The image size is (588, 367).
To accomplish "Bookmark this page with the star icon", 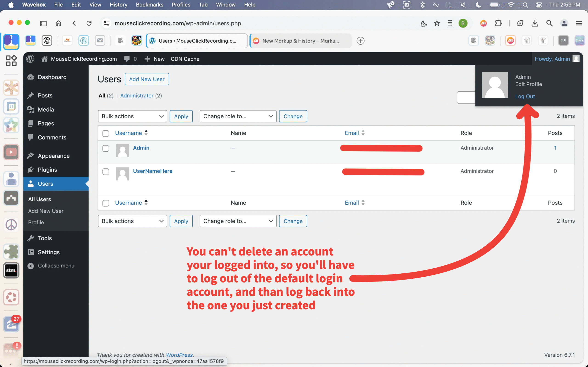I will point(437,23).
